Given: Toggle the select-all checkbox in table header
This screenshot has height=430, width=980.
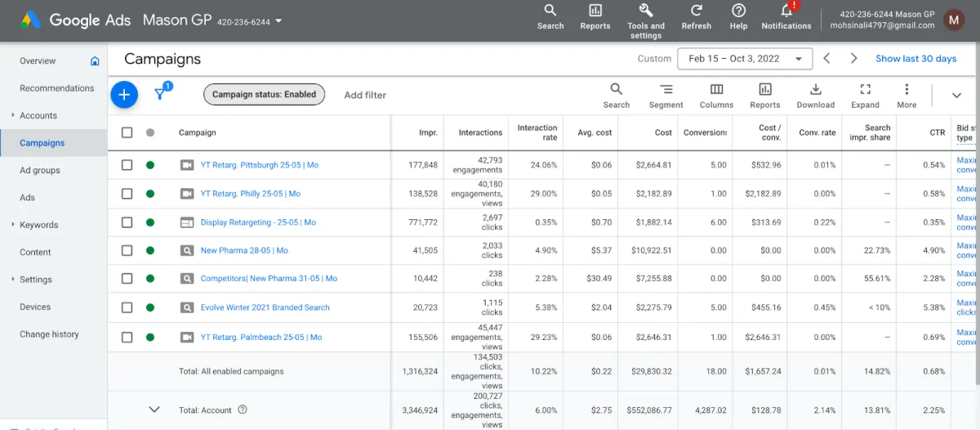Looking at the screenshot, I should click(x=127, y=132).
